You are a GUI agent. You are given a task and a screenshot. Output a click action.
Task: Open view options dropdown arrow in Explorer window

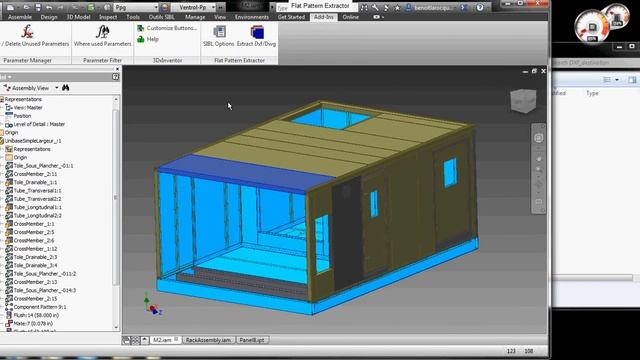pos(617,80)
